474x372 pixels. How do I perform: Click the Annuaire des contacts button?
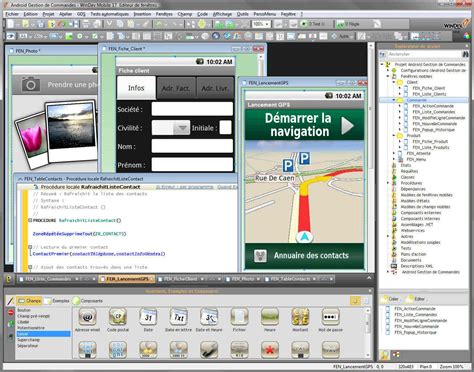click(304, 256)
